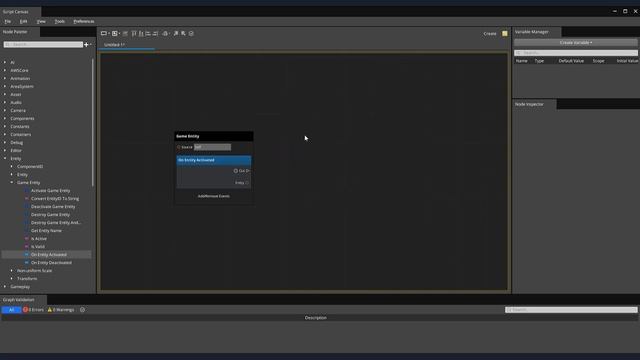Click the plus icon beside palette search
This screenshot has height=360, width=640.
[x=86, y=44]
